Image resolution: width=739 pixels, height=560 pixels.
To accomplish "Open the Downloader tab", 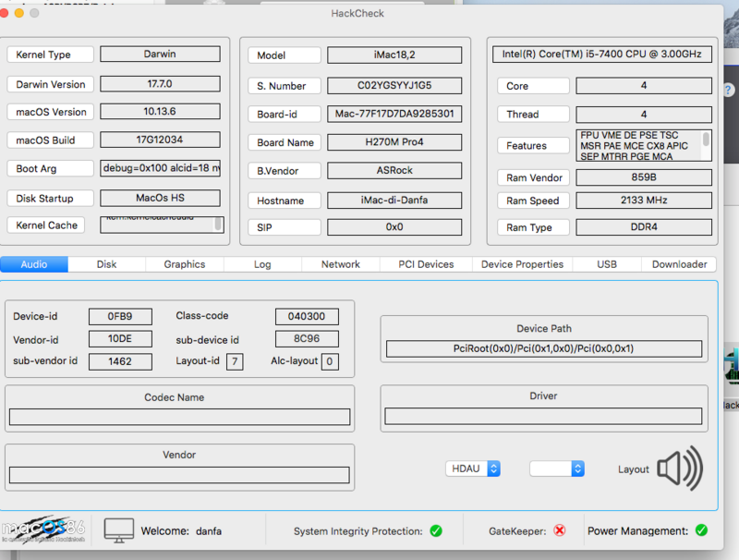I will tap(679, 264).
